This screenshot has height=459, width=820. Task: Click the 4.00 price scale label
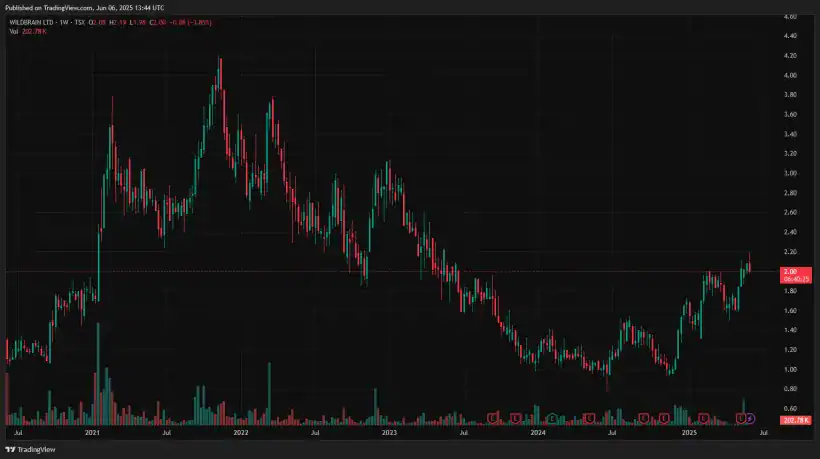(789, 75)
